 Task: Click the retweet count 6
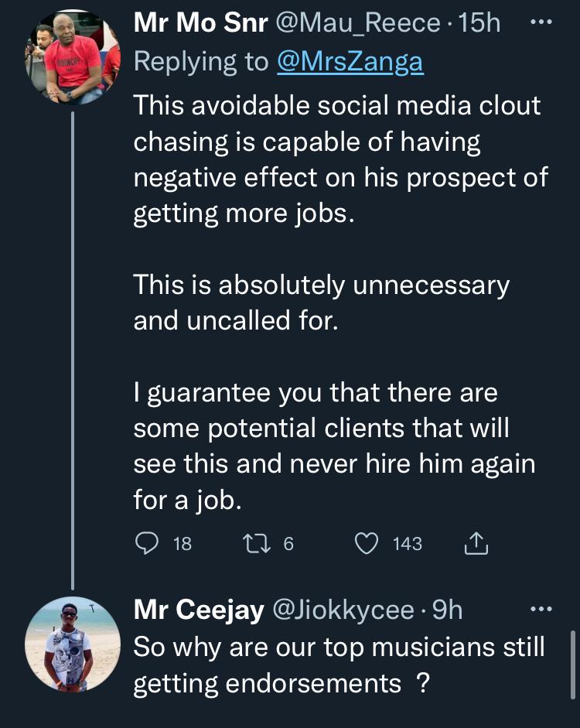(288, 545)
